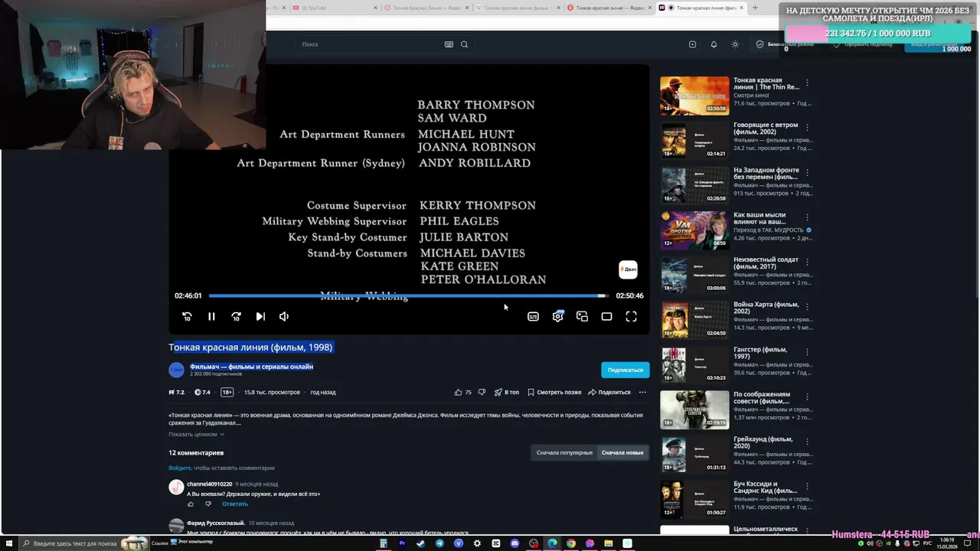This screenshot has height=551, width=980.
Task: Toggle subtitles in the video player
Action: 533,316
